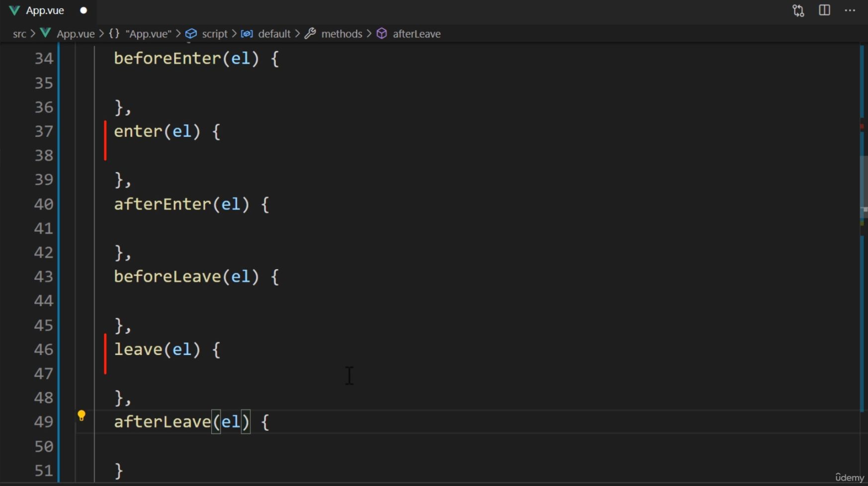Select App.vue file breadcrumb with Vue icon
868x486 pixels.
[68, 34]
